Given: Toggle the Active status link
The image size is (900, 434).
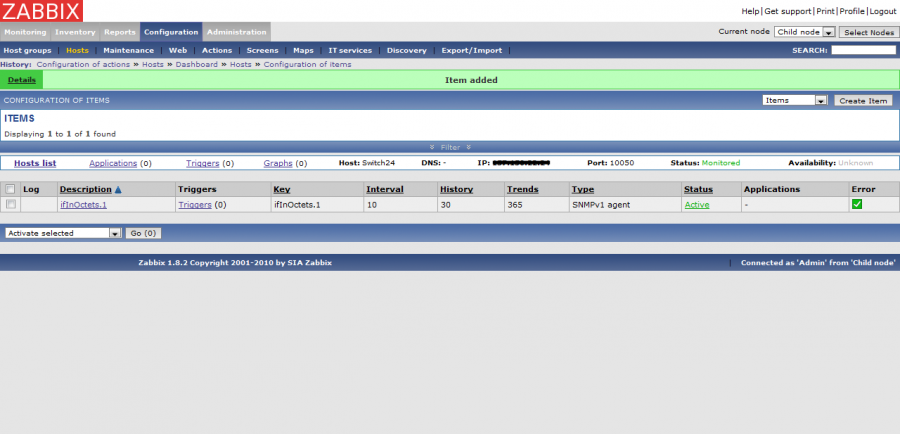Looking at the screenshot, I should pyautogui.click(x=697, y=204).
